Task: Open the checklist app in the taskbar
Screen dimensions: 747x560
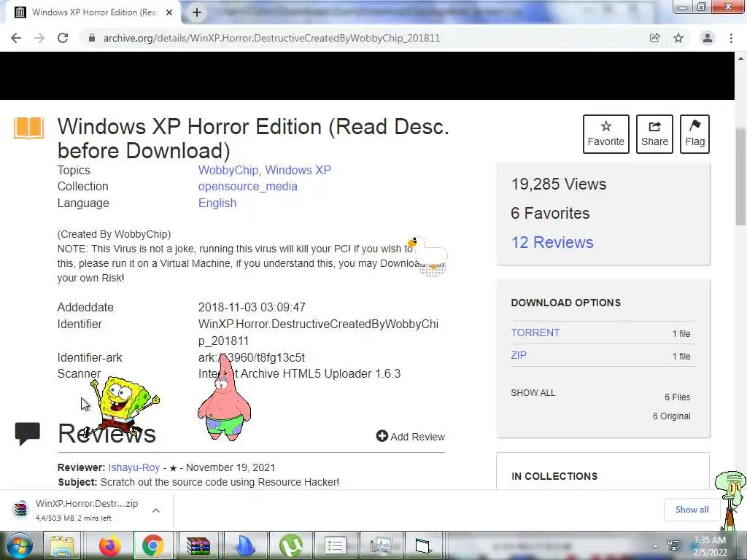Action: point(336,545)
